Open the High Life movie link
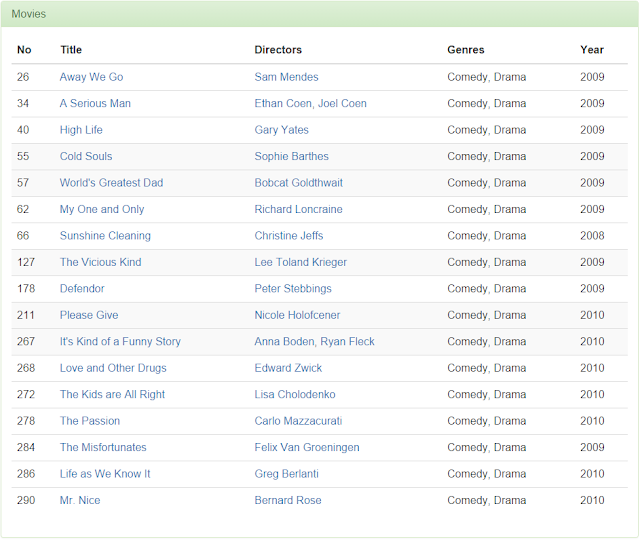 click(81, 130)
